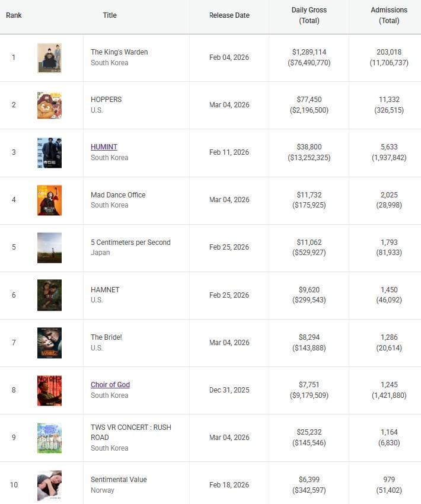Open Mad Dance Office poster thumbnail
Screen dimensions: 421x504
(49, 200)
